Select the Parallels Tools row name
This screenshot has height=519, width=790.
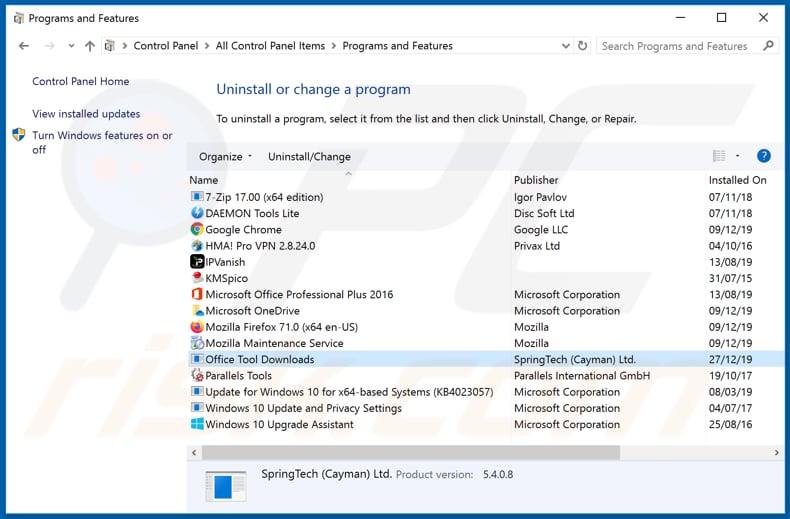pyautogui.click(x=238, y=375)
